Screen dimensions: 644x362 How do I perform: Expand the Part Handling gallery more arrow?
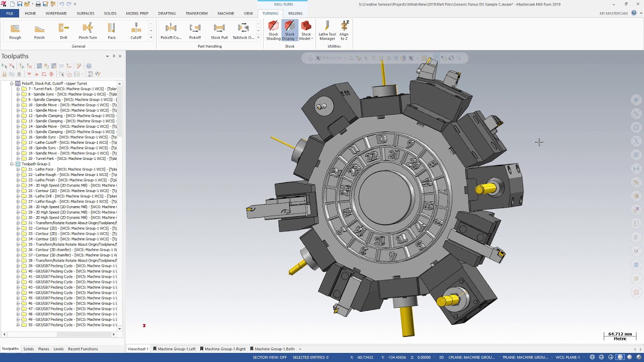click(x=258, y=38)
